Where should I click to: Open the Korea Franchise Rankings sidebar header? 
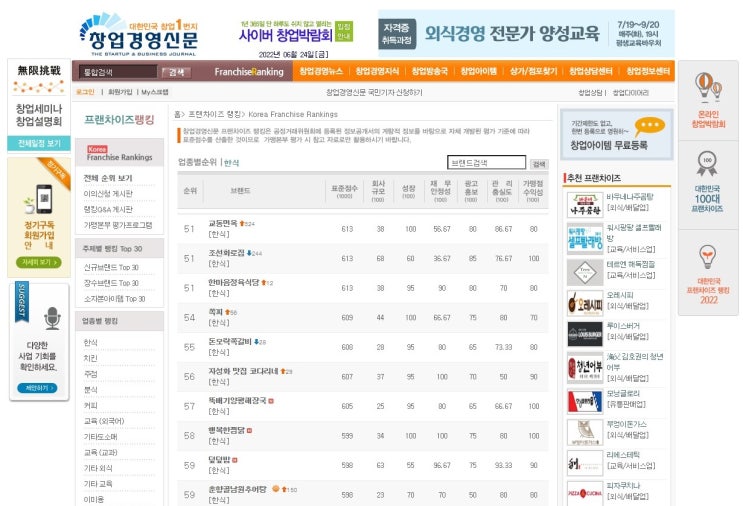pyautogui.click(x=119, y=153)
